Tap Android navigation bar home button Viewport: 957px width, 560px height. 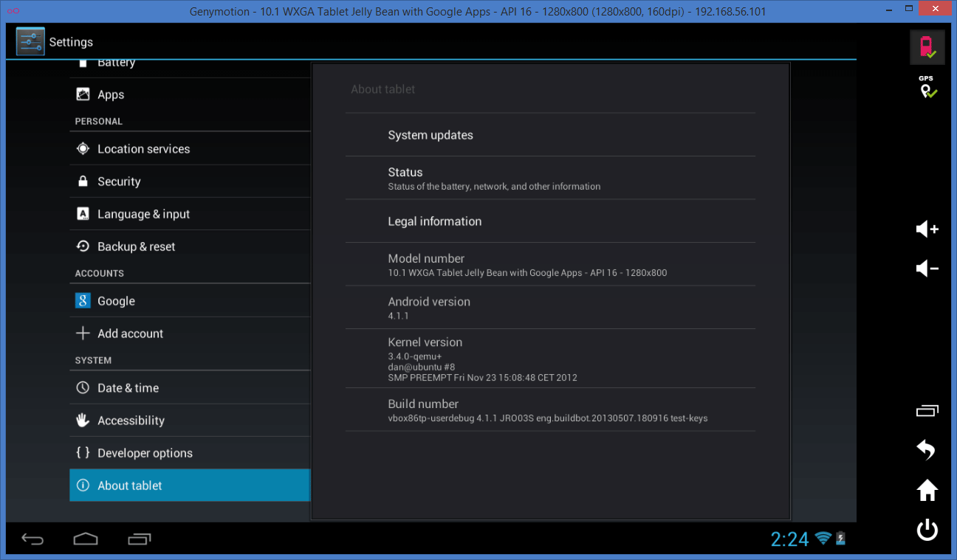pyautogui.click(x=86, y=539)
